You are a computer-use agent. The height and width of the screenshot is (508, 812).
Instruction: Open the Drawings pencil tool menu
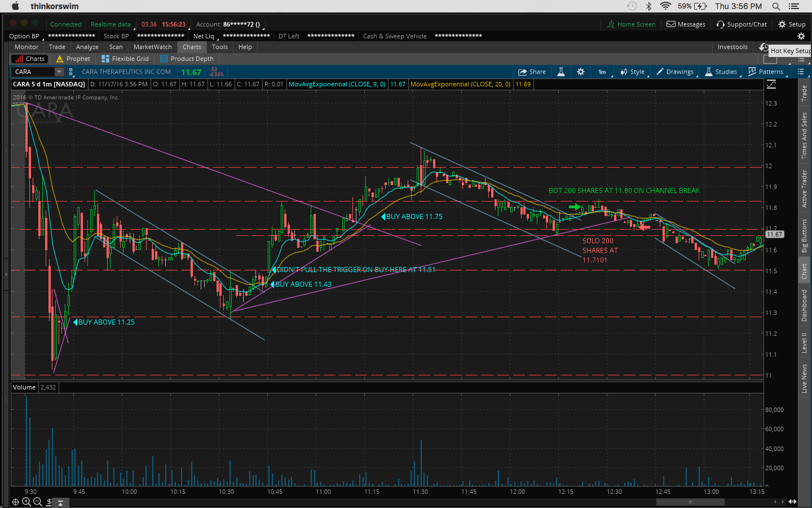tap(675, 72)
